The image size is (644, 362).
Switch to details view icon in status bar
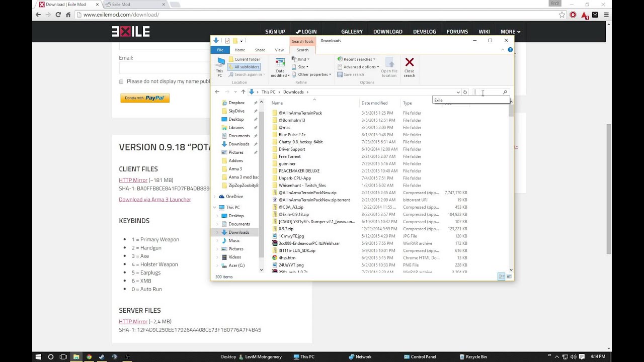(x=501, y=277)
